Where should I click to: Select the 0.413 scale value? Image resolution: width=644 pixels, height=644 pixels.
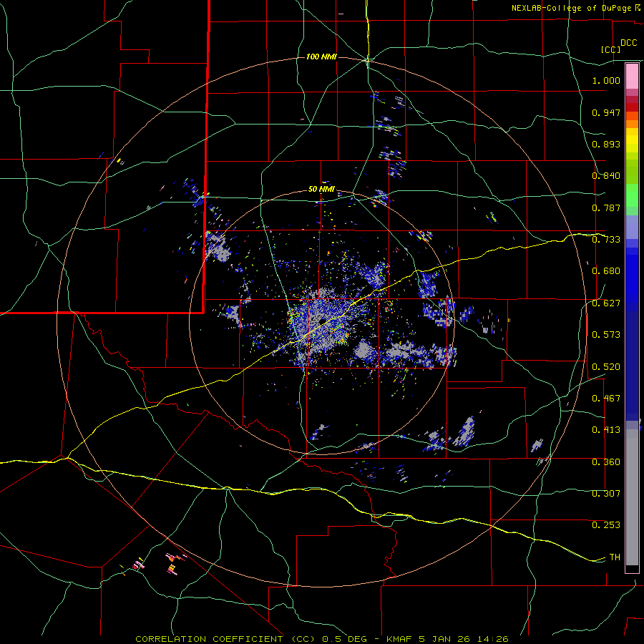tap(606, 430)
